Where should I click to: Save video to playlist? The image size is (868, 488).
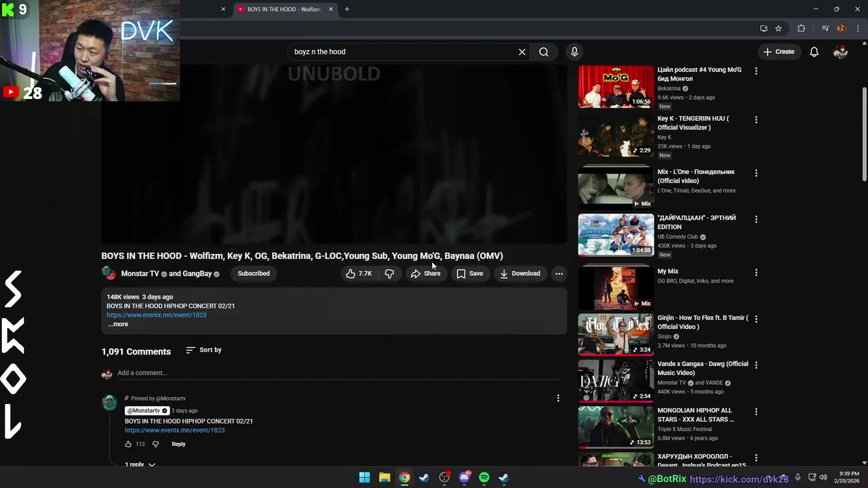click(470, 274)
